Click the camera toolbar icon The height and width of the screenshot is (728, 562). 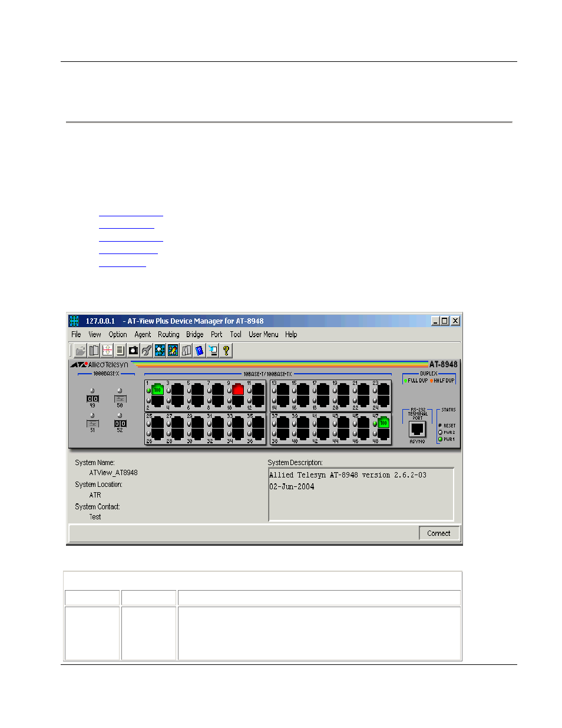(x=133, y=350)
